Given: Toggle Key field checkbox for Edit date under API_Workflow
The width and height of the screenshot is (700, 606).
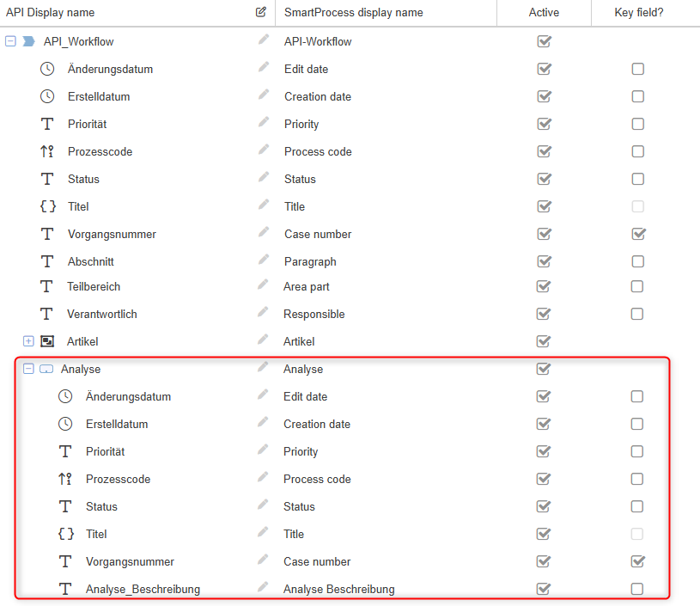Looking at the screenshot, I should pos(637,69).
